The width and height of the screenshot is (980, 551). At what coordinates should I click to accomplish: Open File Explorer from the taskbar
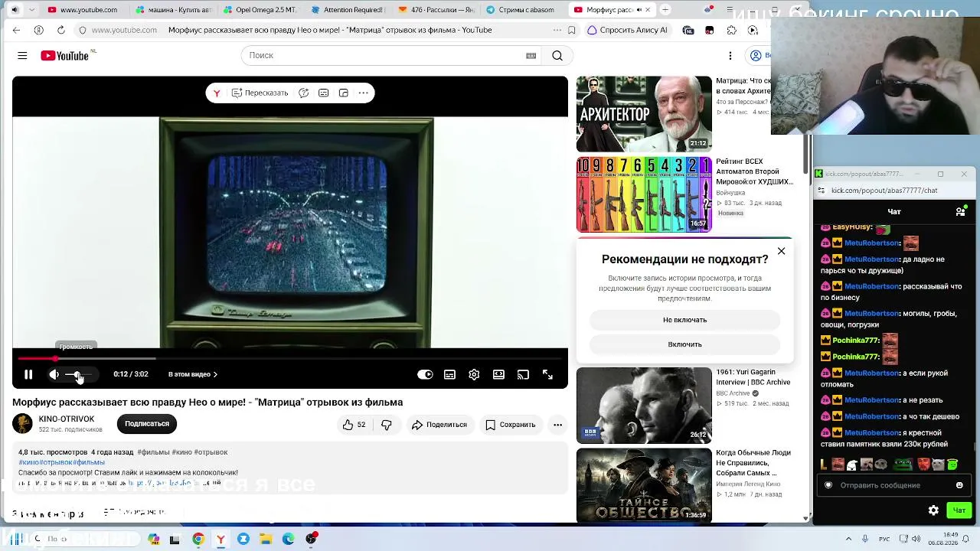pos(266,539)
